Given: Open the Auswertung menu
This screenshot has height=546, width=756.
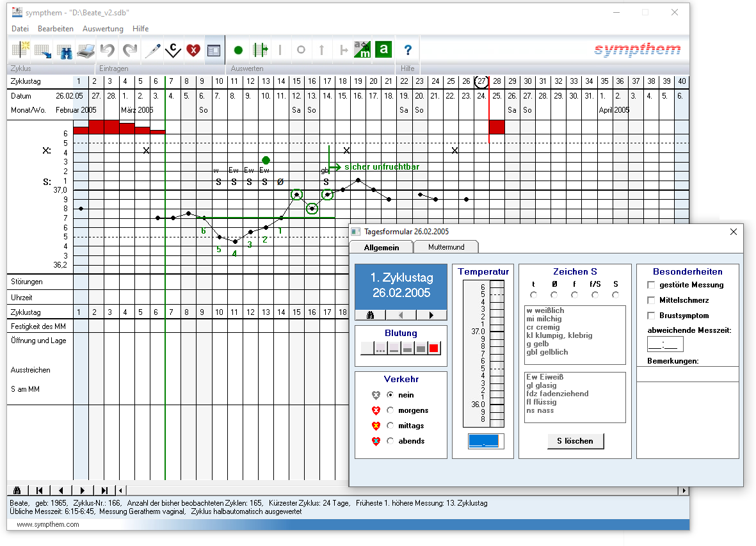Looking at the screenshot, I should point(102,29).
